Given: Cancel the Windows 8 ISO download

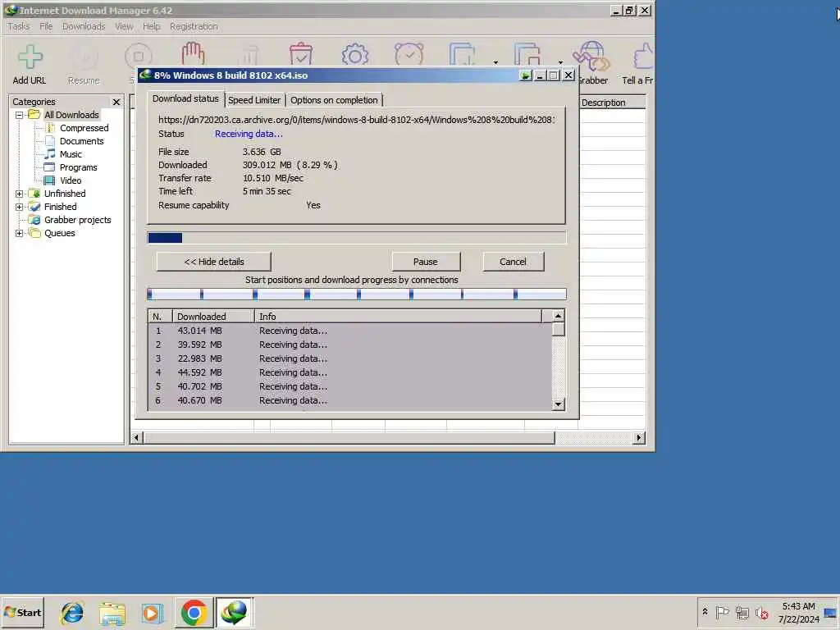Looking at the screenshot, I should coord(513,262).
